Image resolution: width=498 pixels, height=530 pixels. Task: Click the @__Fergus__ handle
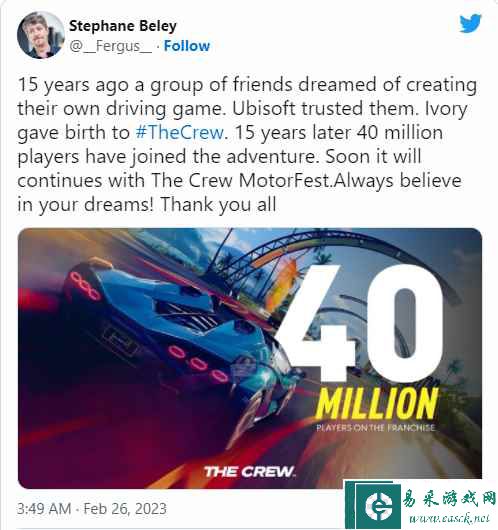tap(111, 46)
